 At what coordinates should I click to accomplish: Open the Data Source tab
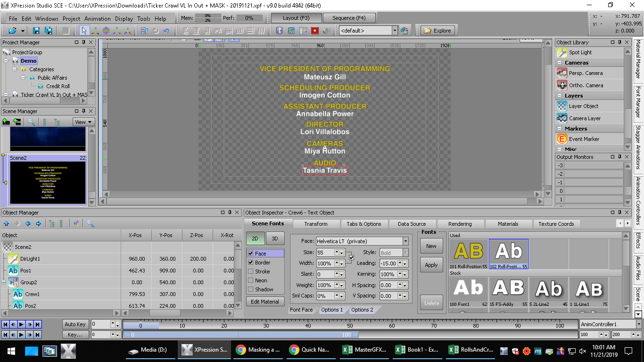pos(412,224)
